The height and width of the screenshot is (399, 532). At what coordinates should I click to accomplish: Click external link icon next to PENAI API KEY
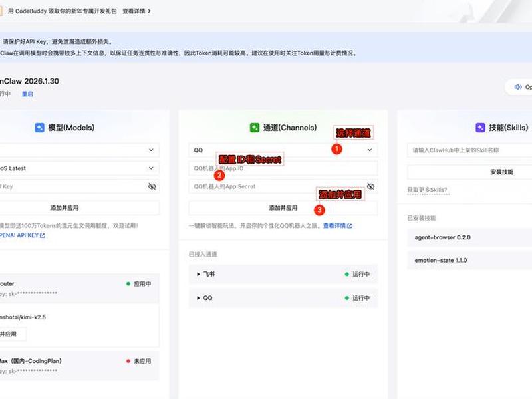click(x=42, y=235)
